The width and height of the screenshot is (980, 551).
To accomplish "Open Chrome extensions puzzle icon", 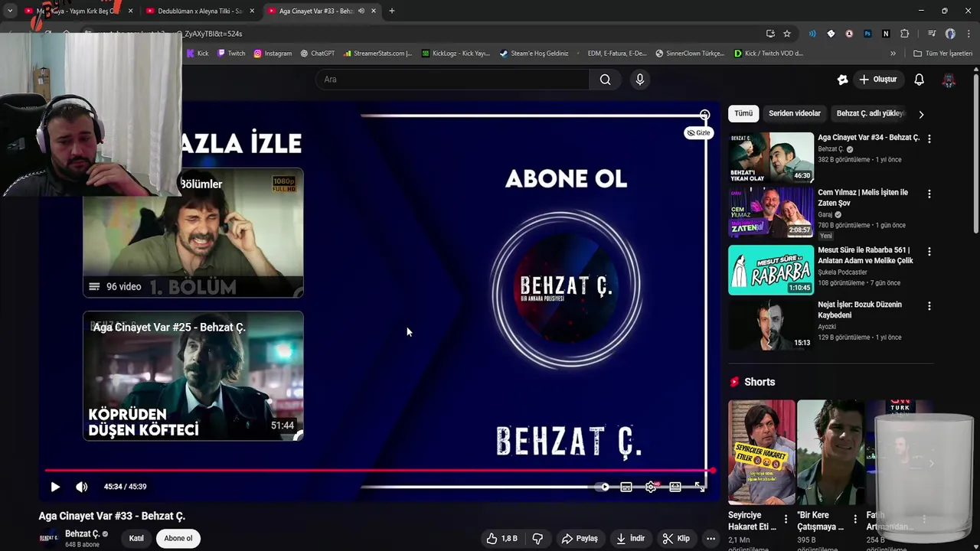I will point(904,34).
